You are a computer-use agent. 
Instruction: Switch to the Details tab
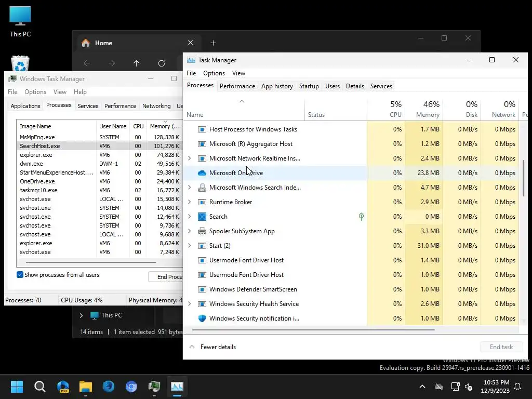point(355,86)
